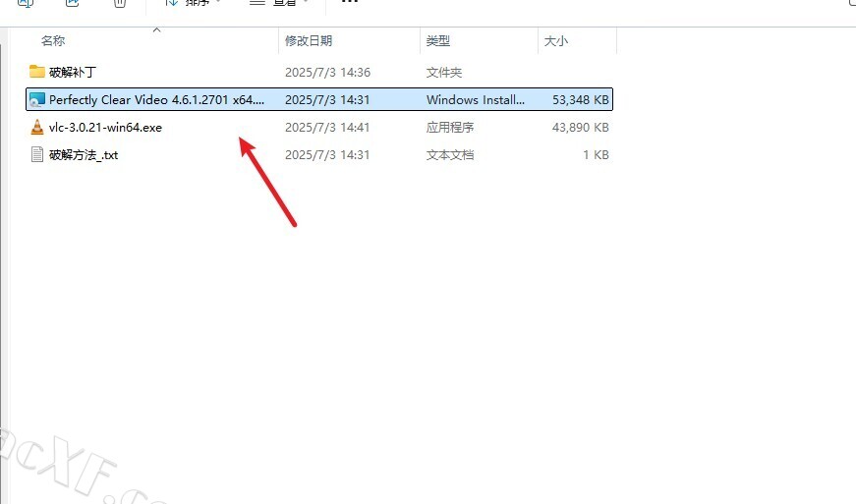Screen dimensions: 856x504
Task: Click the 破解补丁 folder icon
Action: tap(37, 72)
